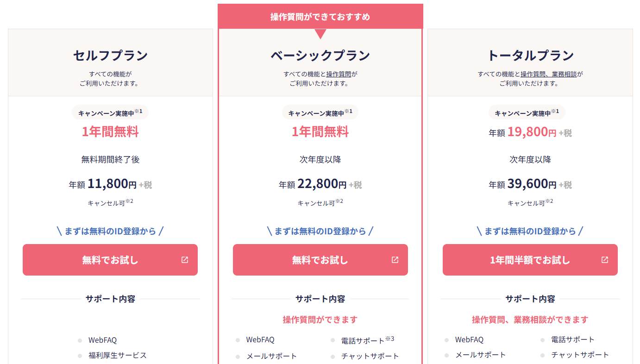Click pink triangle pointer below recommendation banner
Image resolution: width=640 pixels, height=364 pixels.
pyautogui.click(x=320, y=34)
